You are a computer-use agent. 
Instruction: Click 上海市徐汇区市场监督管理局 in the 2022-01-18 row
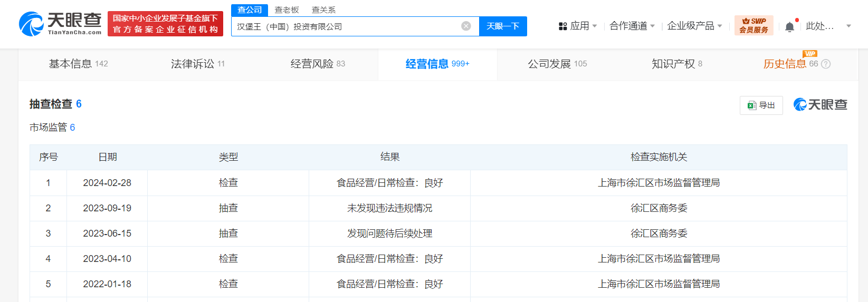click(659, 284)
